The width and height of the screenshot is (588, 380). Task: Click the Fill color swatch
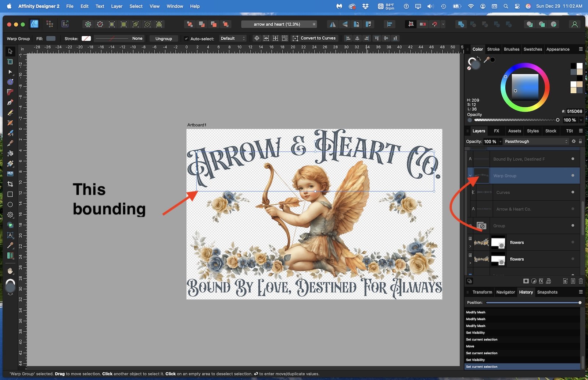(x=51, y=39)
